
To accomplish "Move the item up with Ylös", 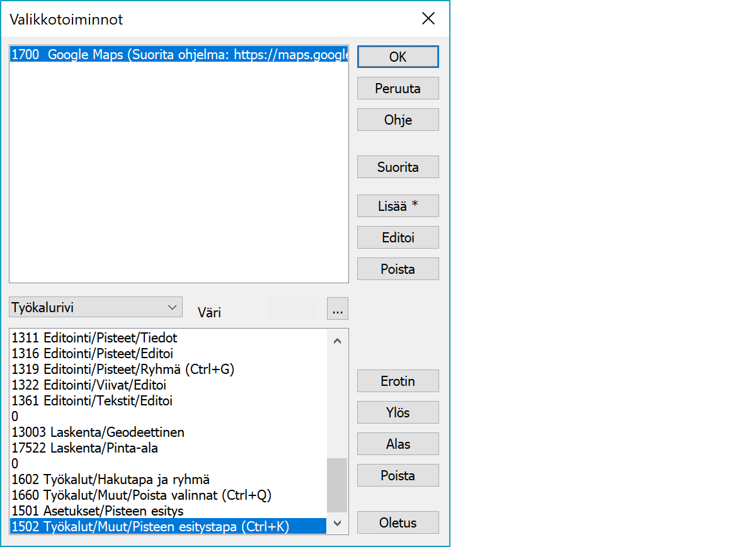I will point(398,413).
